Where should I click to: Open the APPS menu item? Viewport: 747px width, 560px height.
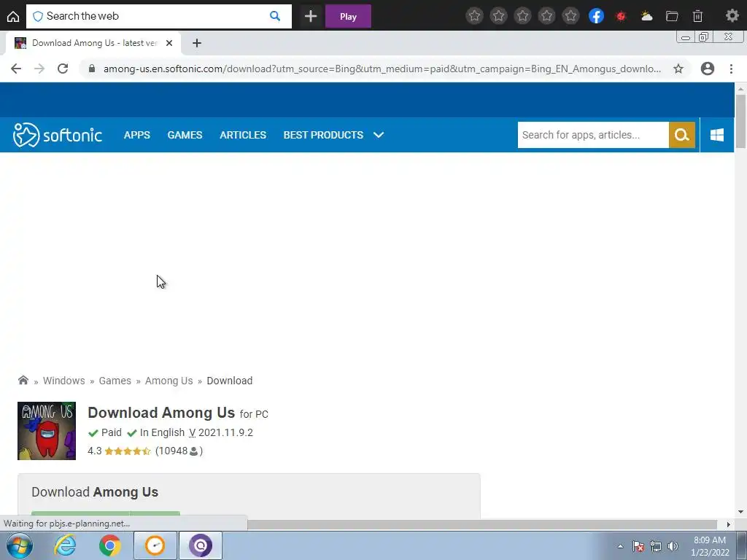136,135
